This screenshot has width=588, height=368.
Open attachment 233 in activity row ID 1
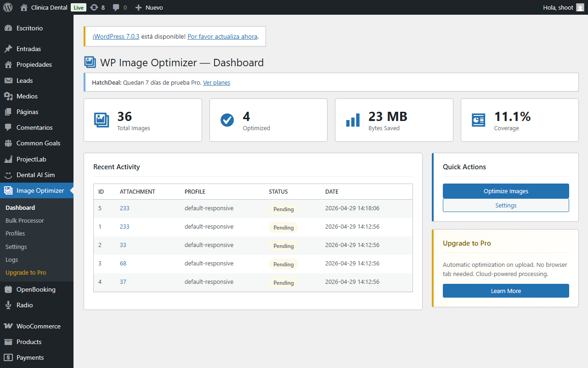coord(124,226)
